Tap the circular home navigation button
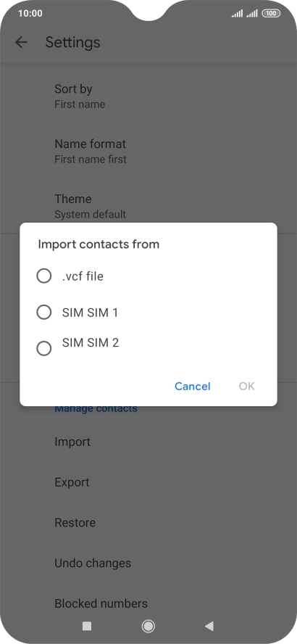The height and width of the screenshot is (644, 297). click(148, 626)
